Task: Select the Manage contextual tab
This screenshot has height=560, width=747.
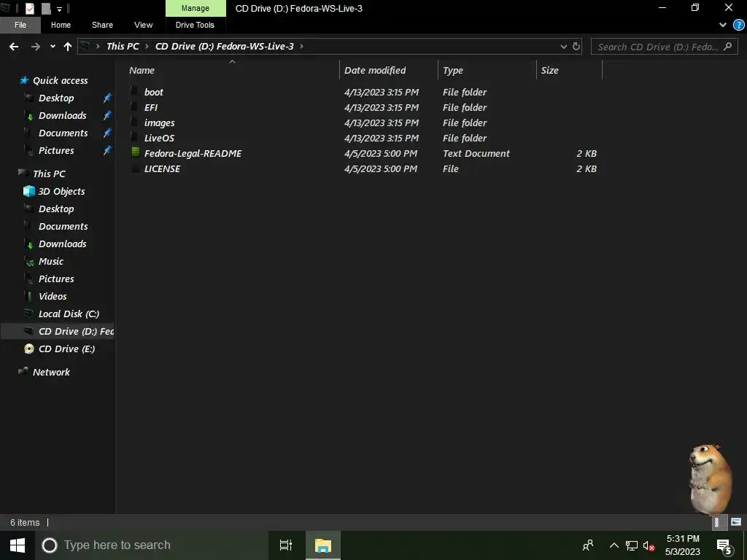Action: (x=196, y=8)
